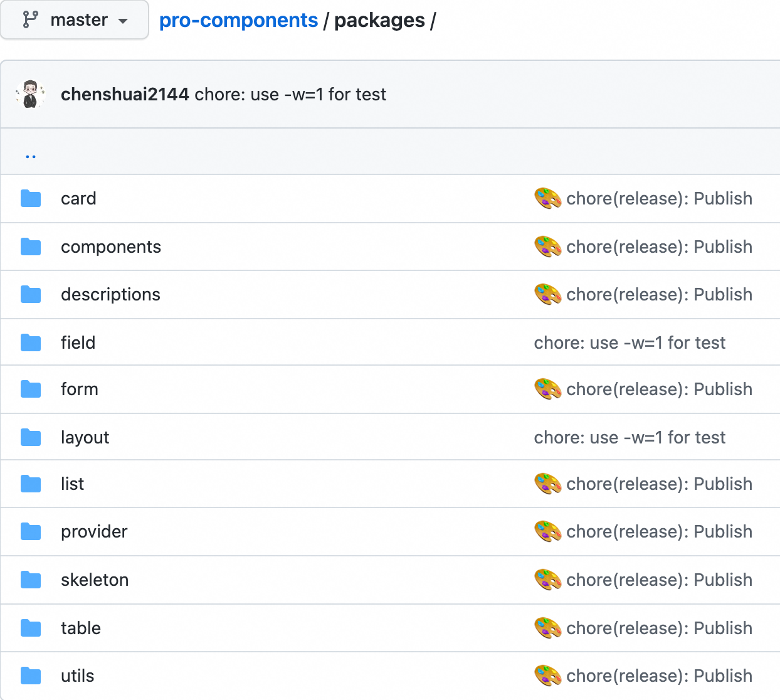Open the field folder
Viewport: 780px width, 700px height.
pos(78,342)
